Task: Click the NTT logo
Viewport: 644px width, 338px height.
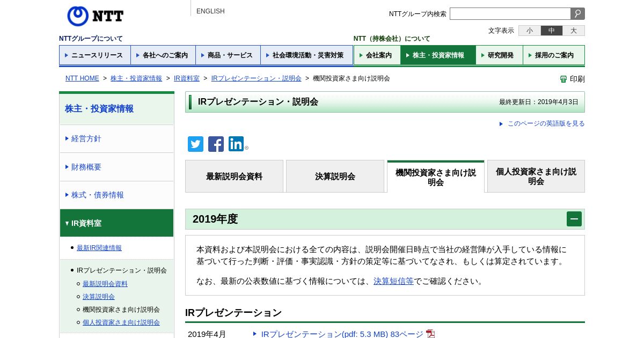Action: pos(95,16)
